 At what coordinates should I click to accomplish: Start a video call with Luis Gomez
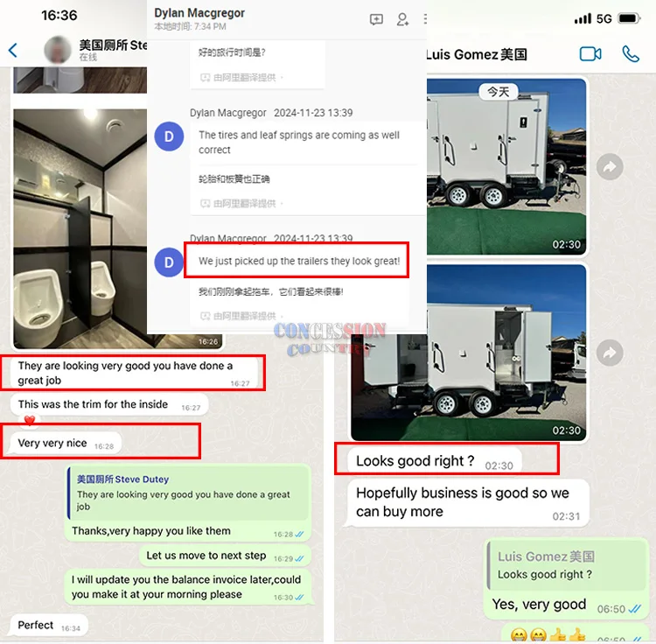(x=590, y=54)
